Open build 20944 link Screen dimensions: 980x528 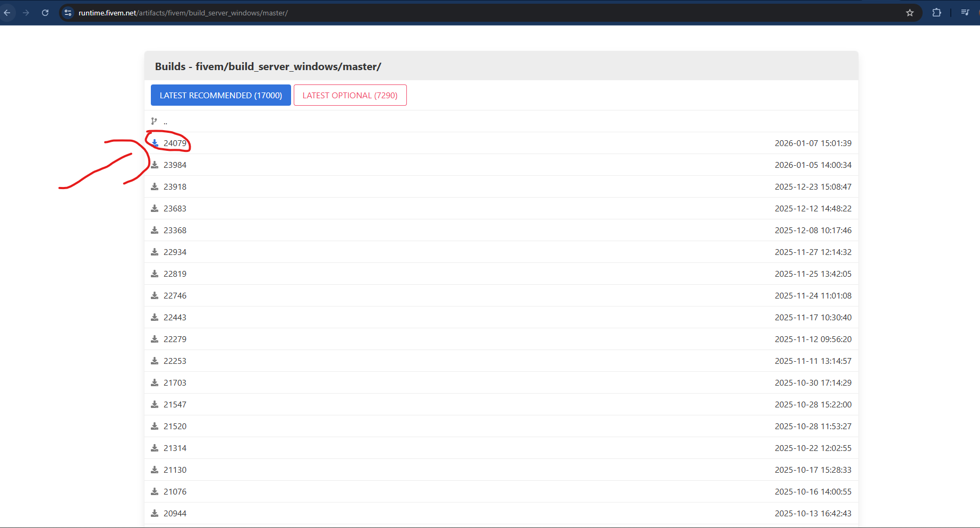pyautogui.click(x=175, y=514)
